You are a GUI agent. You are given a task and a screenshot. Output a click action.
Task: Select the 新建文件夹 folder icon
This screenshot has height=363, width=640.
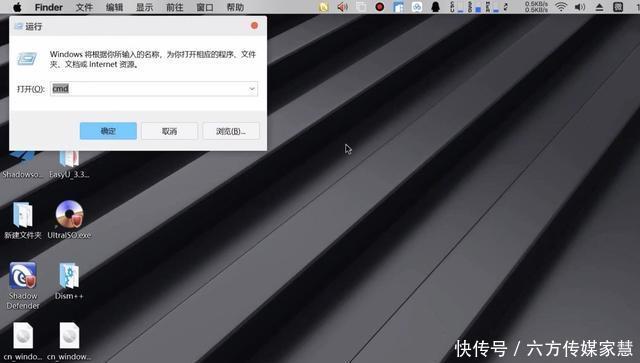pos(23,220)
